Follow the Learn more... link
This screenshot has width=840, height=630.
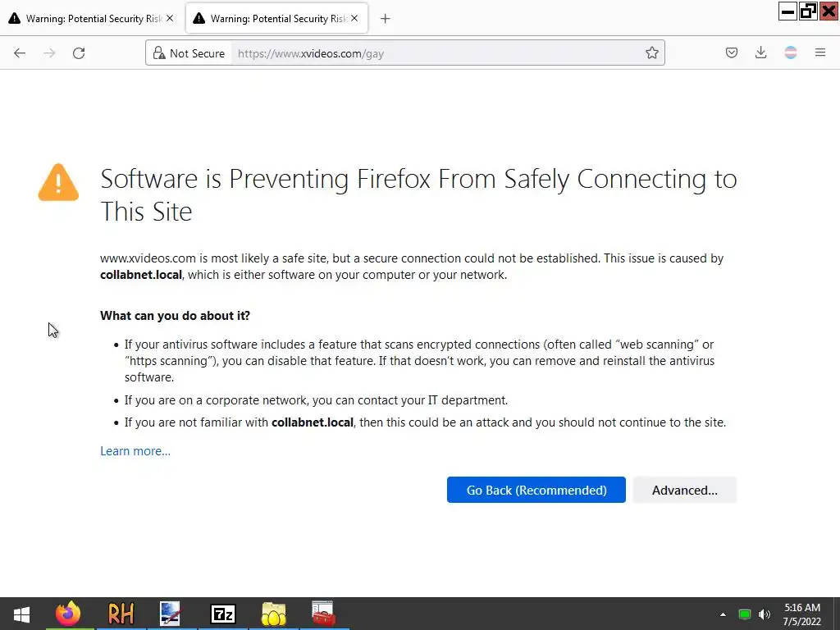[x=135, y=451]
